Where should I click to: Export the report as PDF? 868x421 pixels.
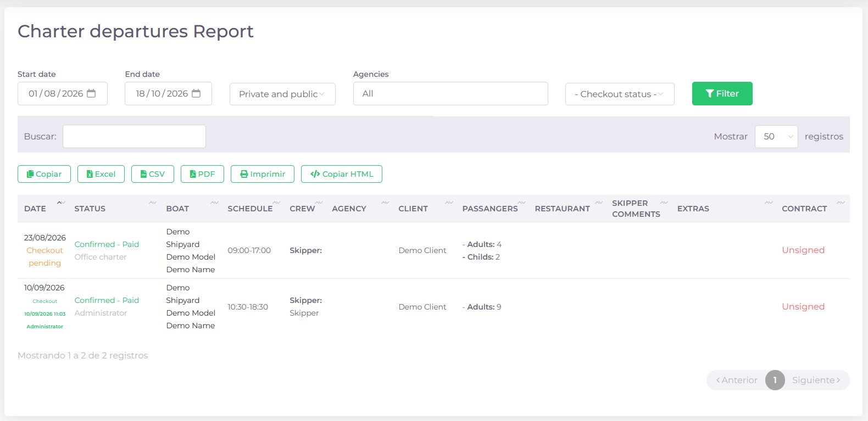[x=202, y=174]
